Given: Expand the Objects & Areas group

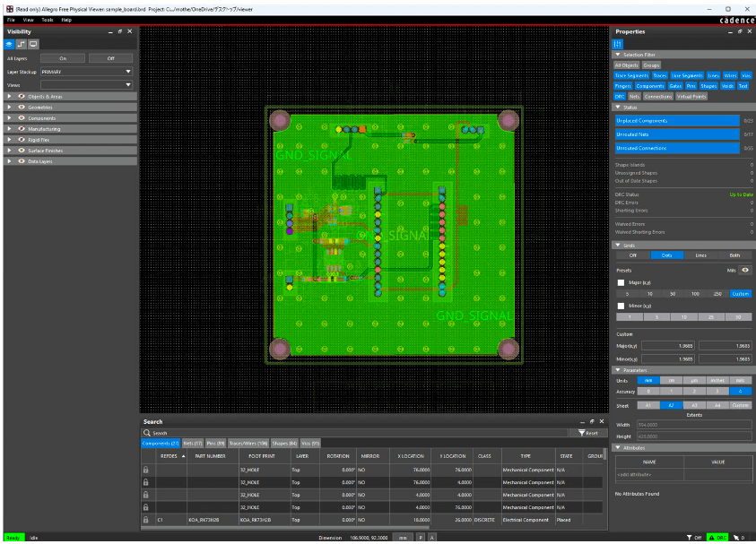Looking at the screenshot, I should coord(9,96).
